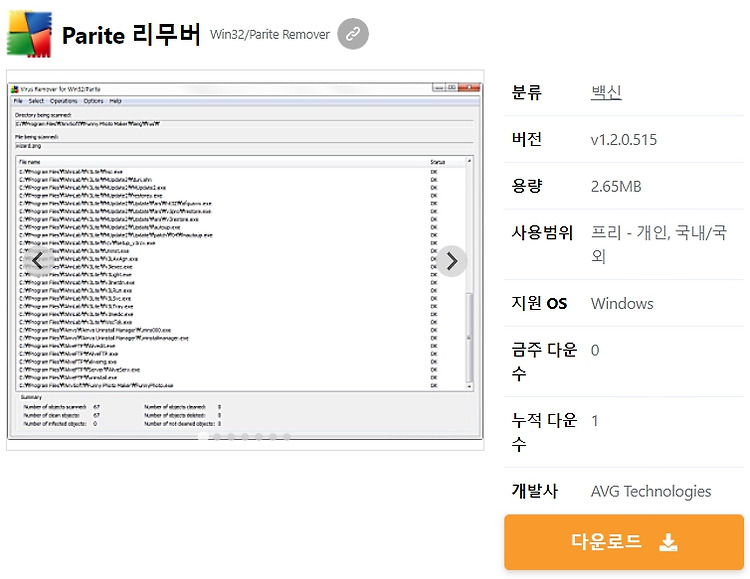Jump to the second carousel dot
This screenshot has height=579, width=750.
click(x=217, y=436)
